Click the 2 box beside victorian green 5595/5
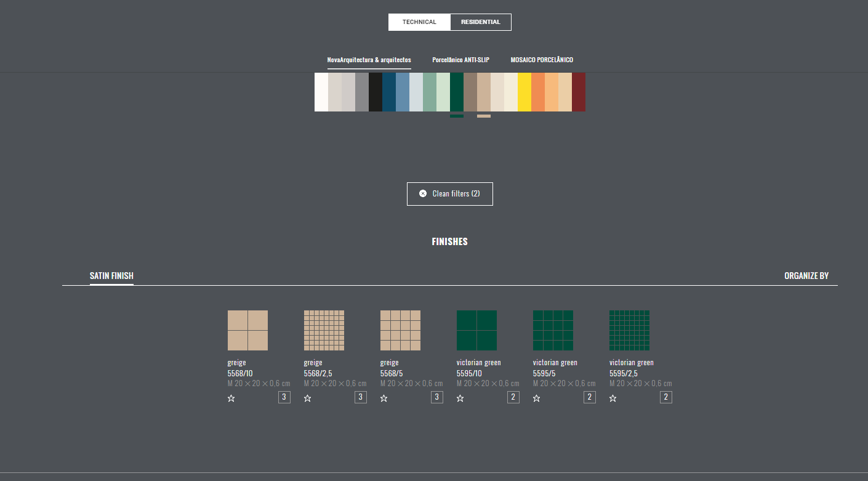The height and width of the screenshot is (481, 868). click(590, 397)
